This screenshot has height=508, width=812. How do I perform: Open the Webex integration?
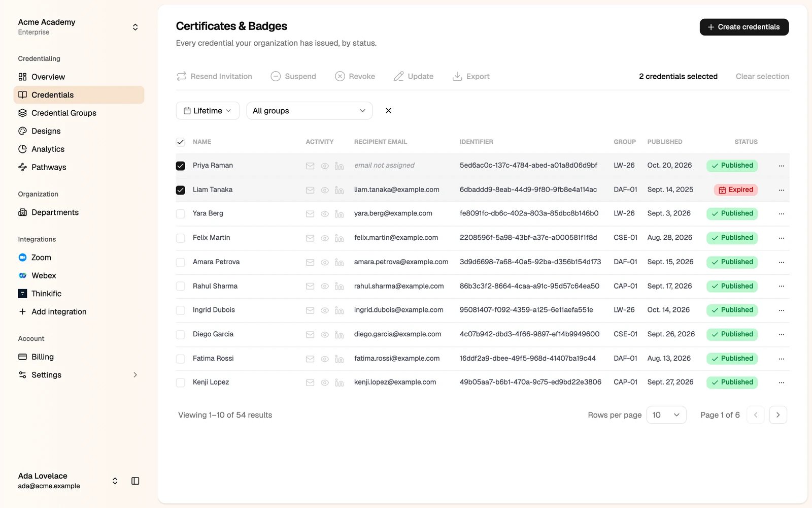(79, 275)
